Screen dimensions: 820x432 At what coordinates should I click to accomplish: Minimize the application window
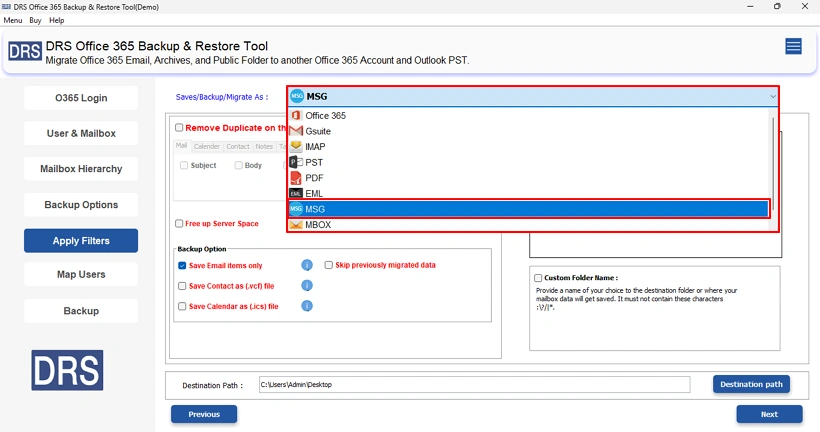[x=750, y=6]
